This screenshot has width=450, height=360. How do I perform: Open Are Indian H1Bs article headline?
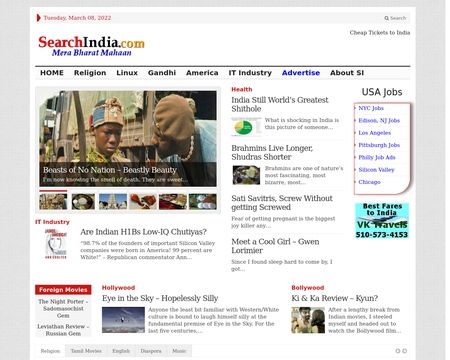(x=143, y=232)
